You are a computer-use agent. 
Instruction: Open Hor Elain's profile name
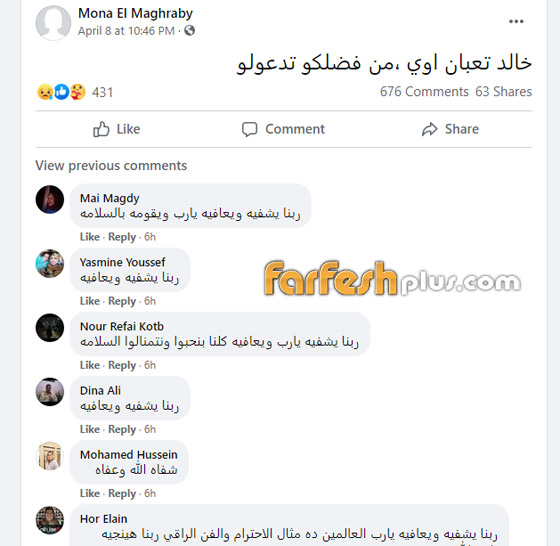(x=104, y=519)
